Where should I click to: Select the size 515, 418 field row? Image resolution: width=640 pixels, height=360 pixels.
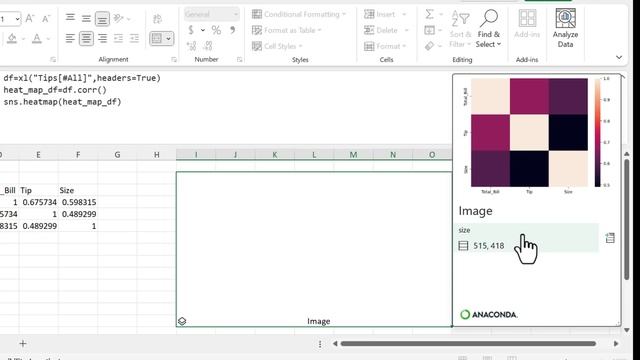click(x=527, y=238)
